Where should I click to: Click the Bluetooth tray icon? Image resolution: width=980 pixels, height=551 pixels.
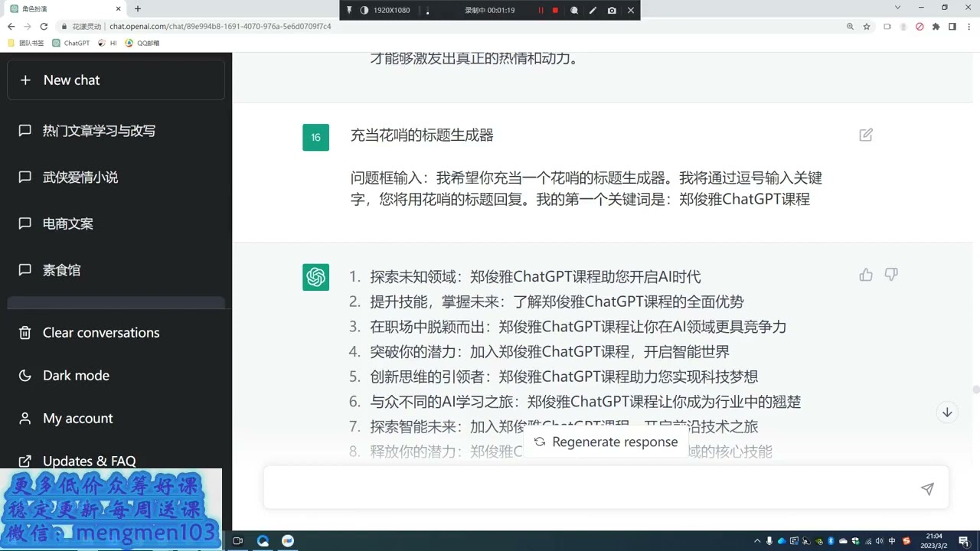click(x=831, y=541)
